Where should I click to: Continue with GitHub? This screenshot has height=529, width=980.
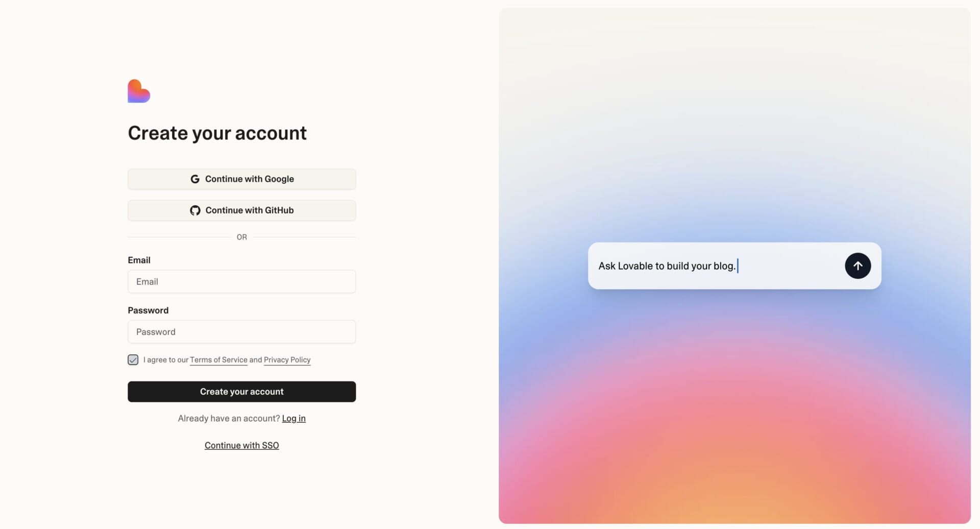click(241, 210)
